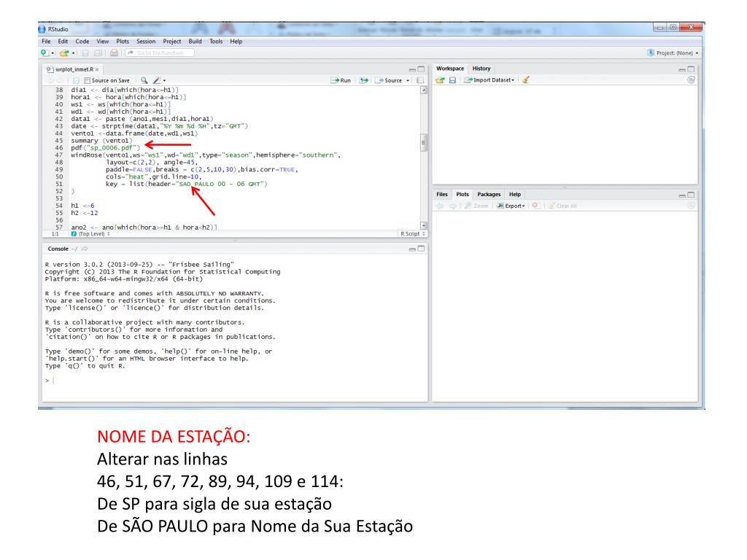
Task: Click the load workspace folder icon
Action: [440, 80]
